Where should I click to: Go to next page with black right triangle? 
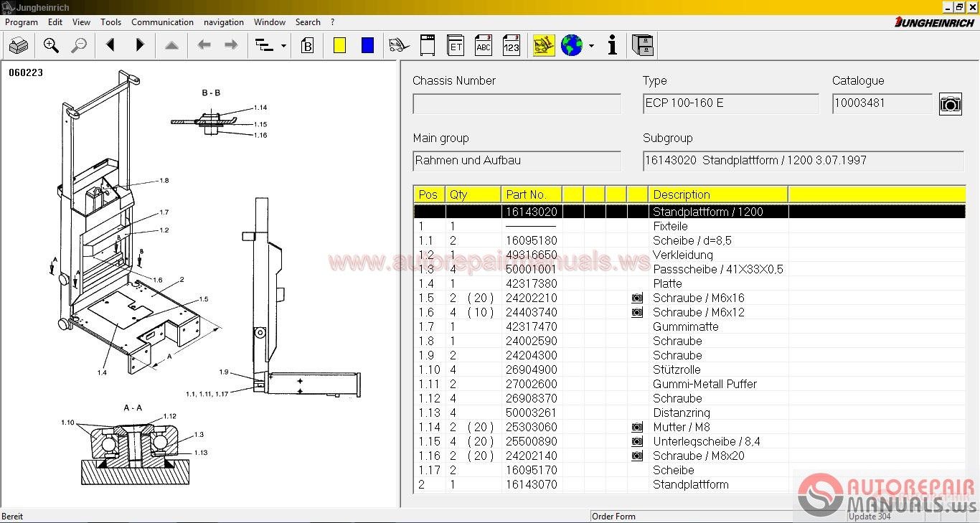(140, 45)
